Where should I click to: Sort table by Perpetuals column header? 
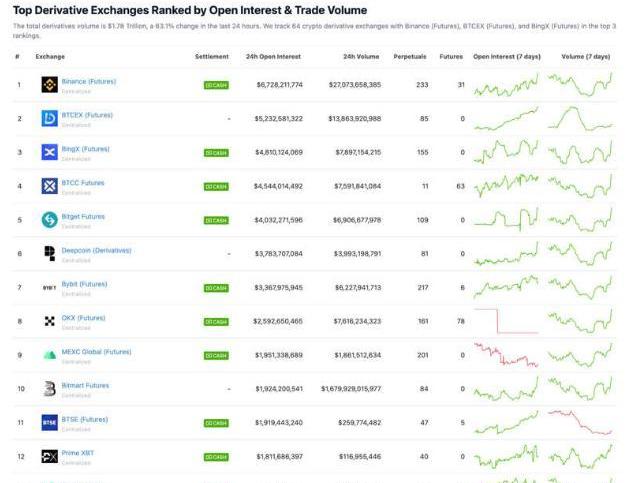point(411,56)
